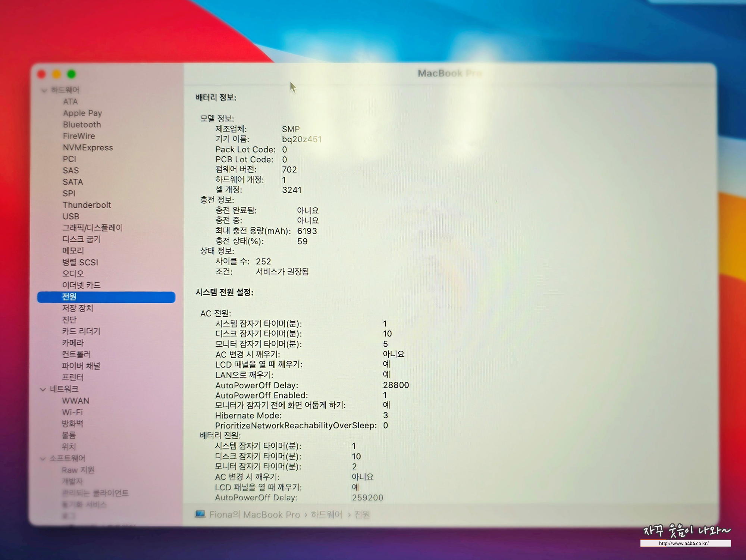Click the charge state value 59

[x=303, y=241]
